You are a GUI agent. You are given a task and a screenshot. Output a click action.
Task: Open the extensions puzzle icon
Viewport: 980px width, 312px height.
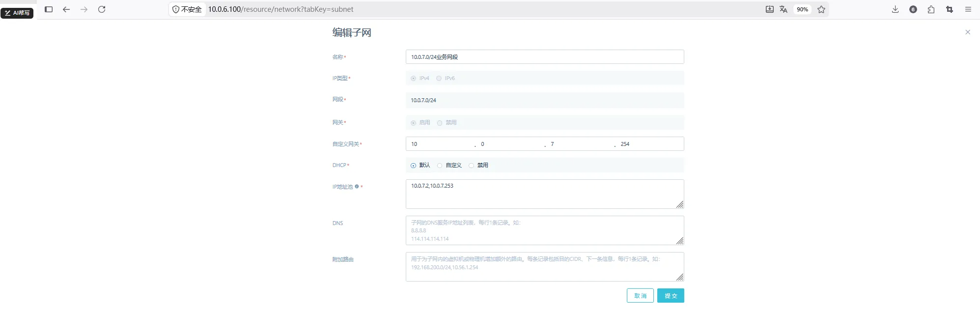(931, 9)
